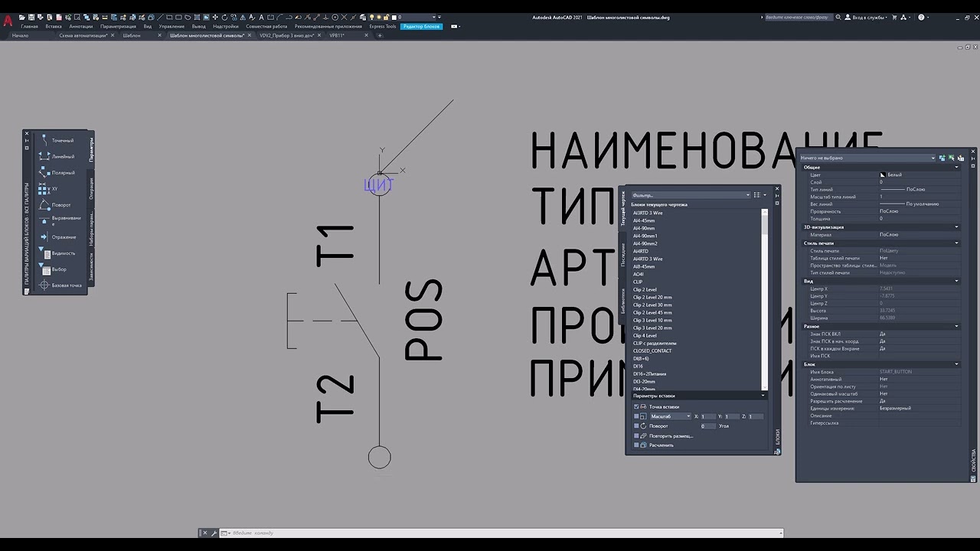
Task: Click the Line tool icon in toolbar
Action: (x=160, y=16)
